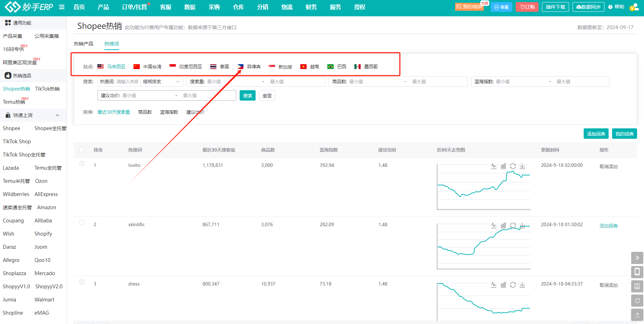Switch skintific trend to bar chart
644x324 pixels.
tap(503, 225)
